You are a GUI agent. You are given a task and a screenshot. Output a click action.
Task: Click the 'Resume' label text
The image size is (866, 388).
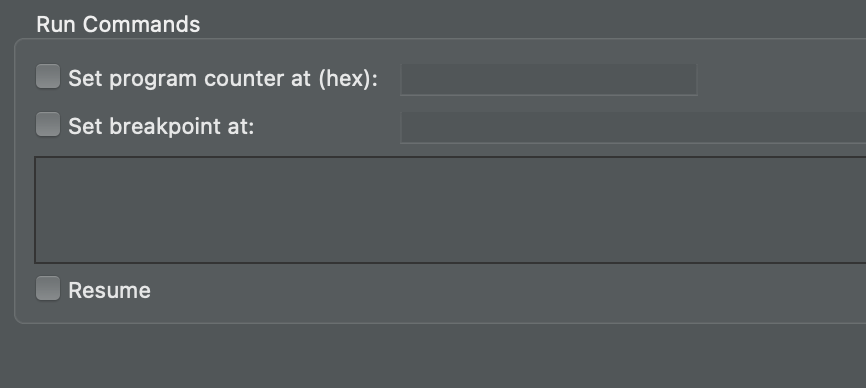(x=109, y=291)
